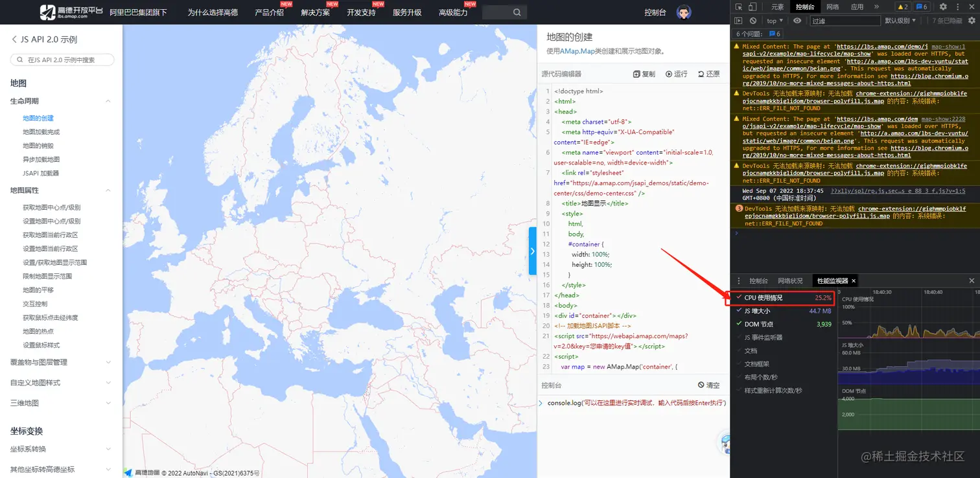Screen dimensions: 980x478
Task: Open 产品介绍 in the top navigation
Action: pos(269,12)
